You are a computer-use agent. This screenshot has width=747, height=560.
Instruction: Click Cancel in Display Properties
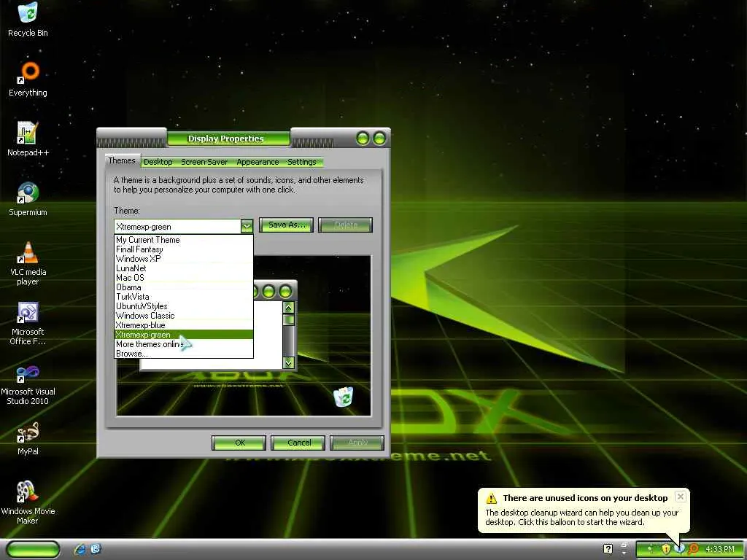point(298,443)
